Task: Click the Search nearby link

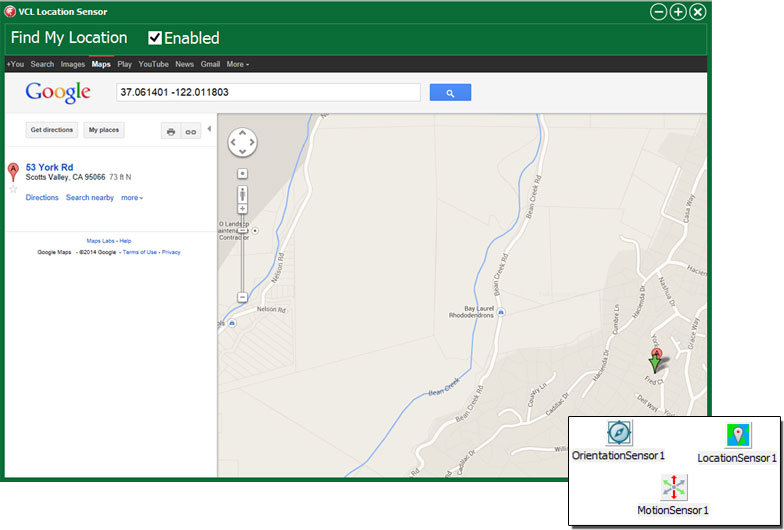Action: point(90,198)
